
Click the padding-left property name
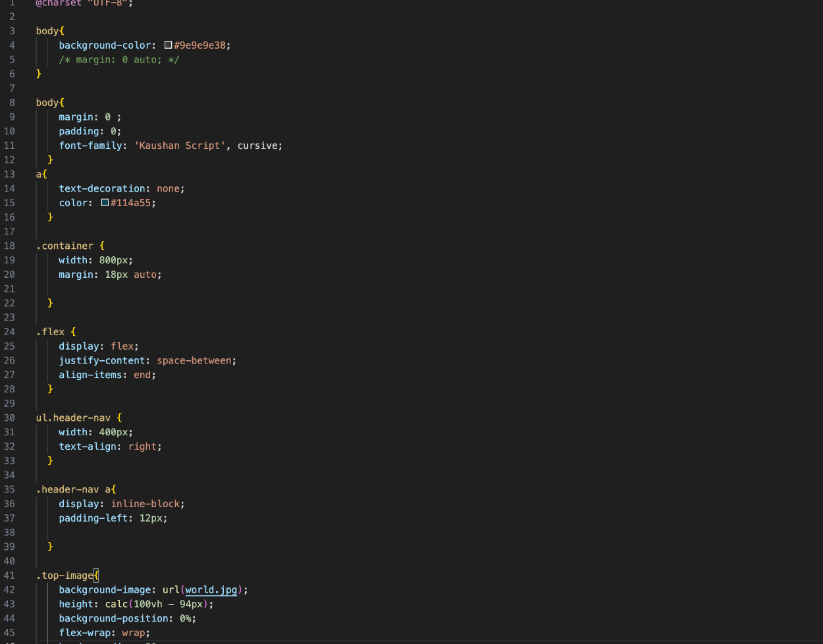tap(93, 518)
